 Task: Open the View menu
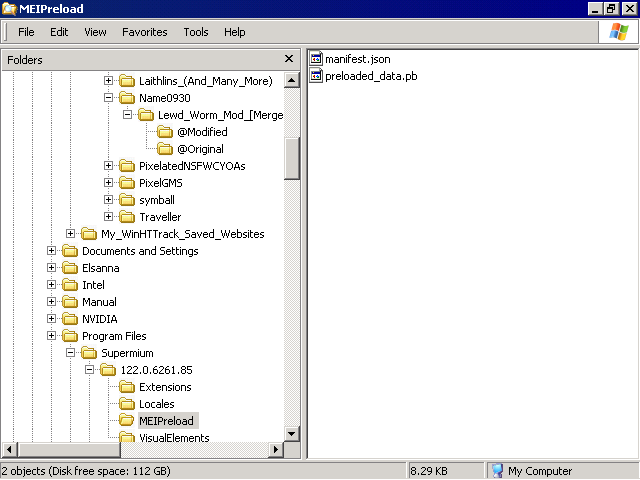pos(95,32)
